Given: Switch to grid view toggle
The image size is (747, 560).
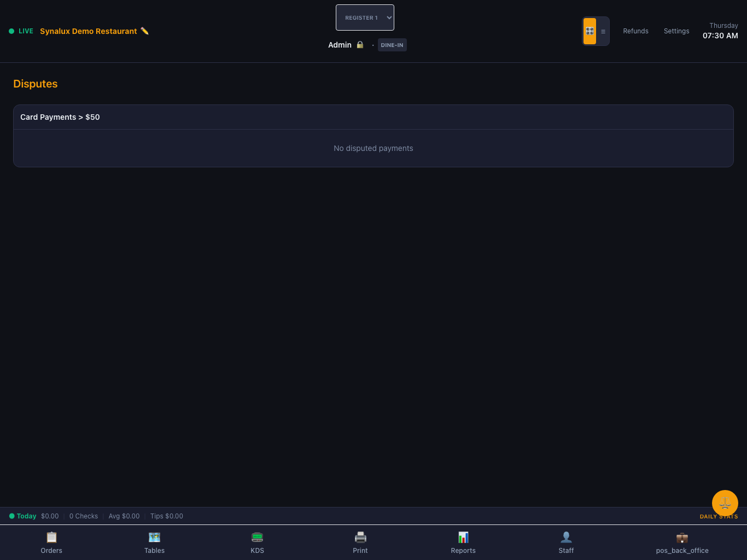Looking at the screenshot, I should click(x=590, y=31).
